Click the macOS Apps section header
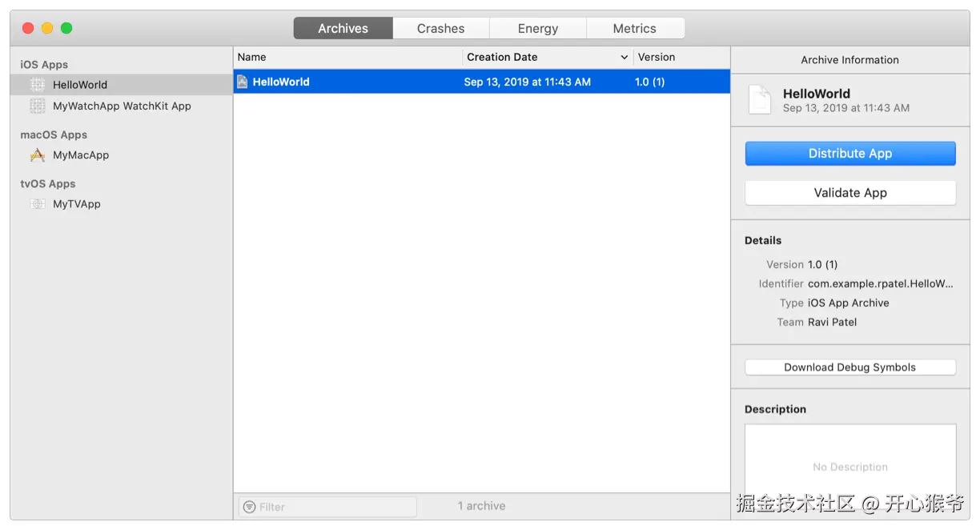Viewport: 980px width, 530px height. 54,135
